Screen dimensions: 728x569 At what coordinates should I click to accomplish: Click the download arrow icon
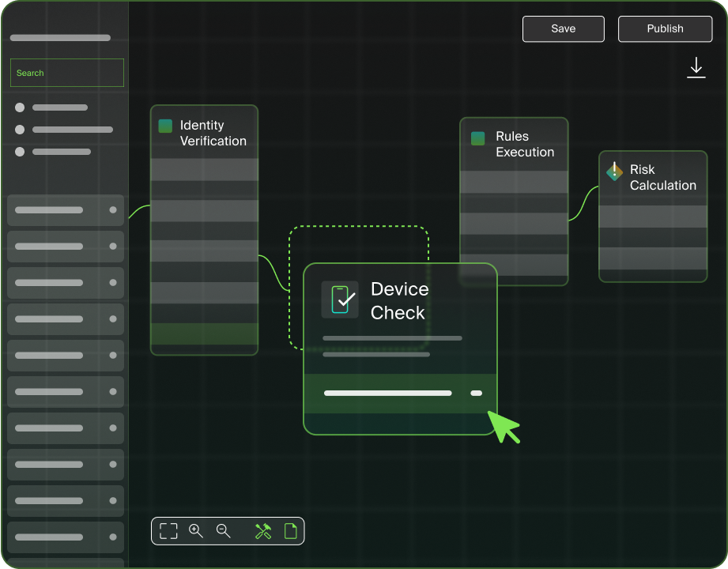point(696,67)
